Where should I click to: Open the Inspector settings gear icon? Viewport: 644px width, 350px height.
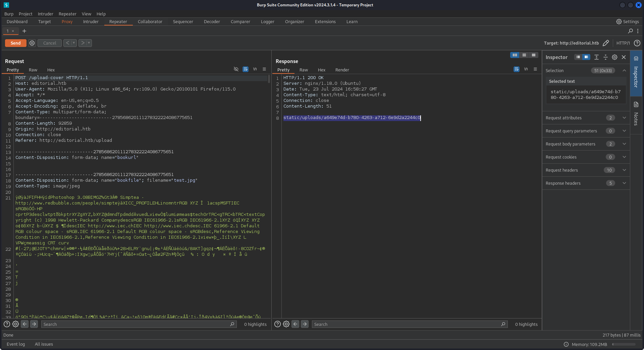click(x=614, y=57)
